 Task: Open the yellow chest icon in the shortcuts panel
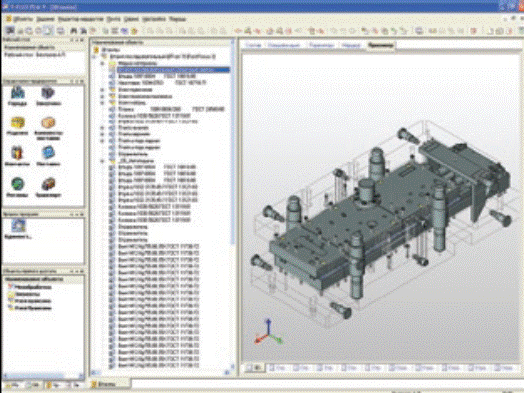pyautogui.click(x=17, y=123)
